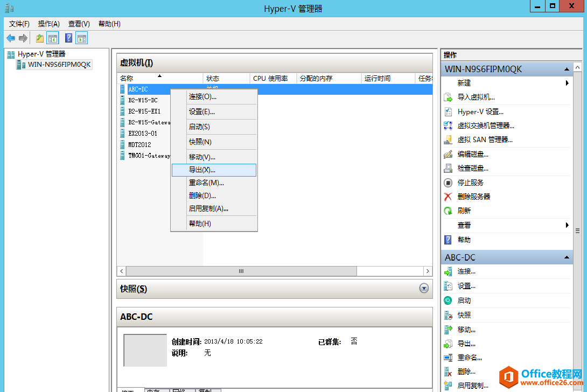Choose Rename (重命名) from context menu
The image size is (587, 392).
point(206,183)
